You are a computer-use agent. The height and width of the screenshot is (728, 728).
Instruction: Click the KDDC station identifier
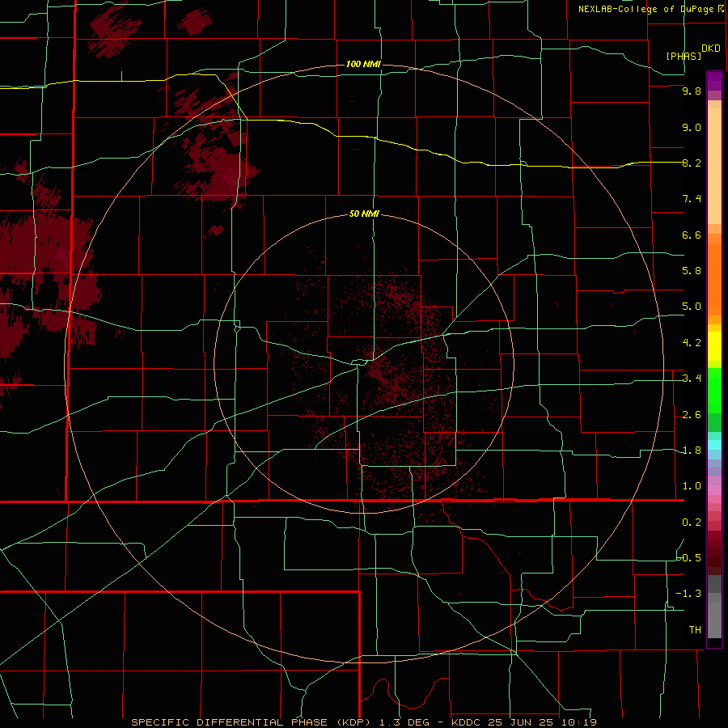(468, 722)
